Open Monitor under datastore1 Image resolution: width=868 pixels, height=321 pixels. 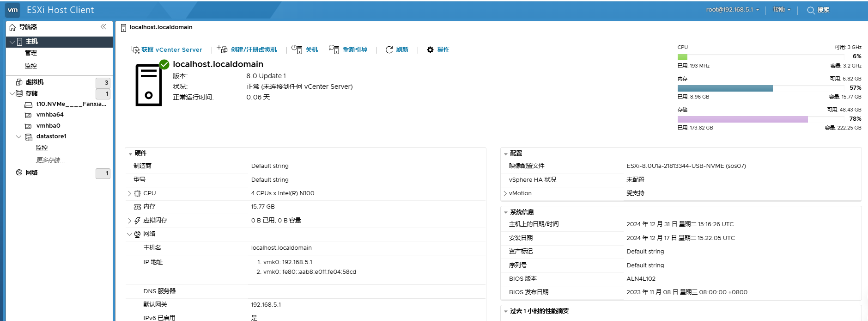coord(42,148)
